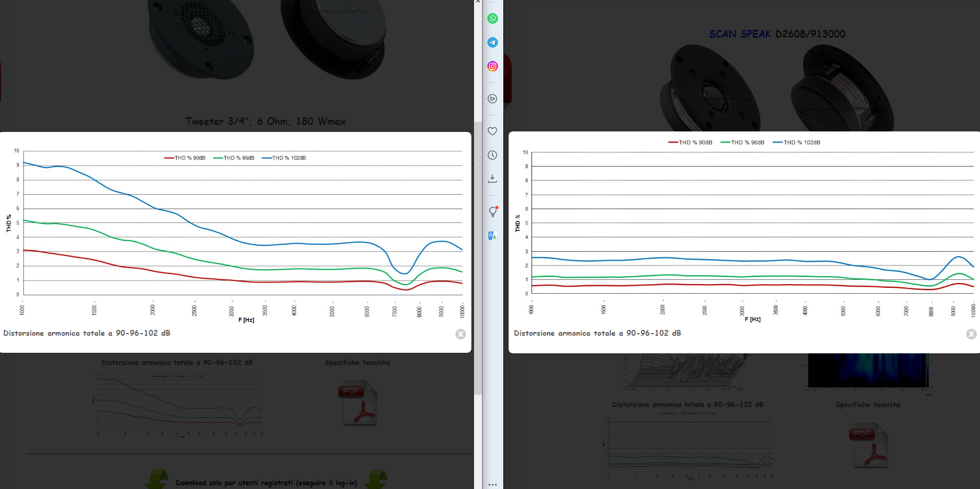The height and width of the screenshot is (489, 980).
Task: Open the translate extension icon in sidebar
Action: [x=493, y=236]
